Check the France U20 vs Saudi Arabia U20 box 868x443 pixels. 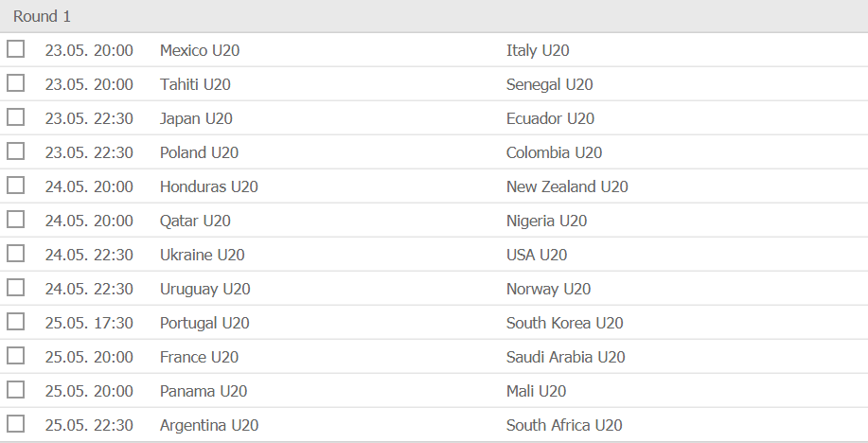pyautogui.click(x=15, y=356)
